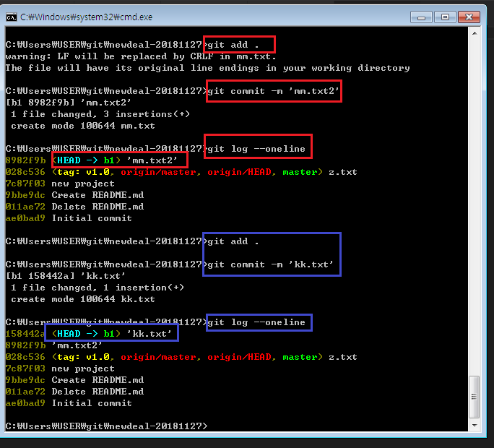Click the first 'git add .' command text
Screen dimensions: 494x448
233,45
